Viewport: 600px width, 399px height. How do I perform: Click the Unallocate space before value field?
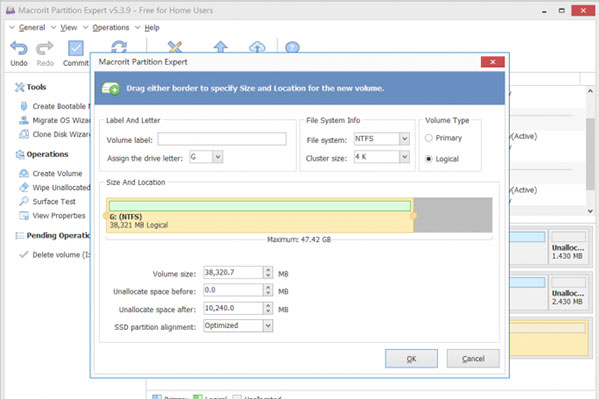pyautogui.click(x=233, y=290)
